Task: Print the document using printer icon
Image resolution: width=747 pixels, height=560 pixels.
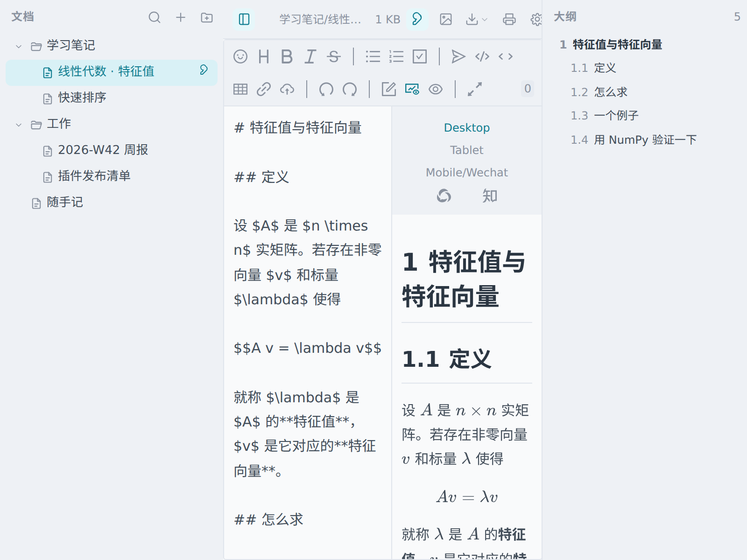Action: pyautogui.click(x=509, y=19)
